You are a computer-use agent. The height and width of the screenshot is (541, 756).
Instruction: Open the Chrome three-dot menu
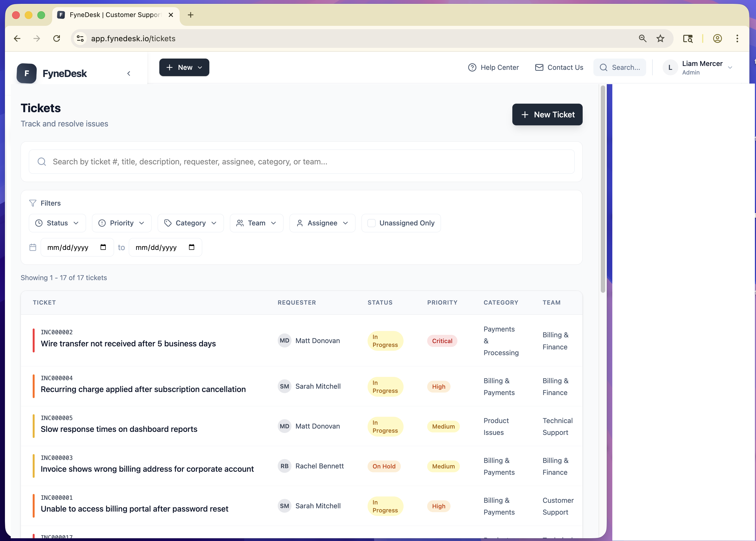pos(737,38)
